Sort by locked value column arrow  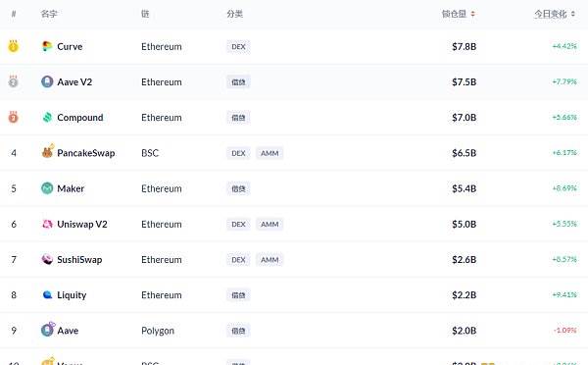tap(473, 14)
